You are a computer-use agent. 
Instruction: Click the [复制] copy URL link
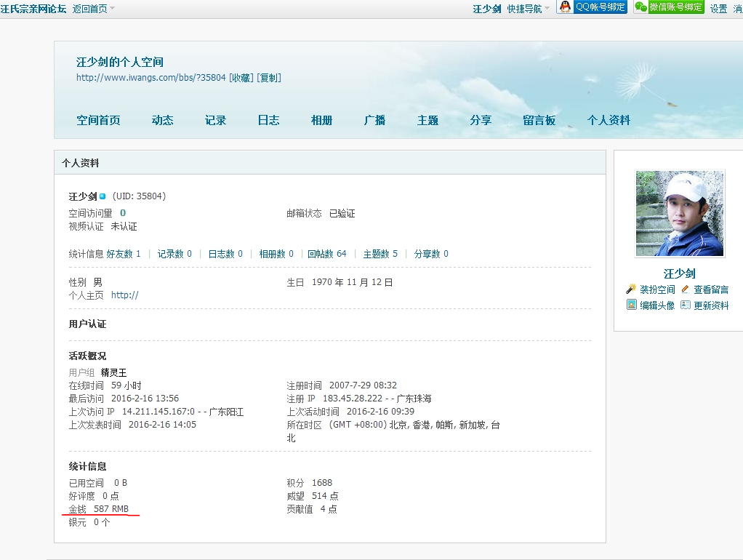click(x=269, y=78)
